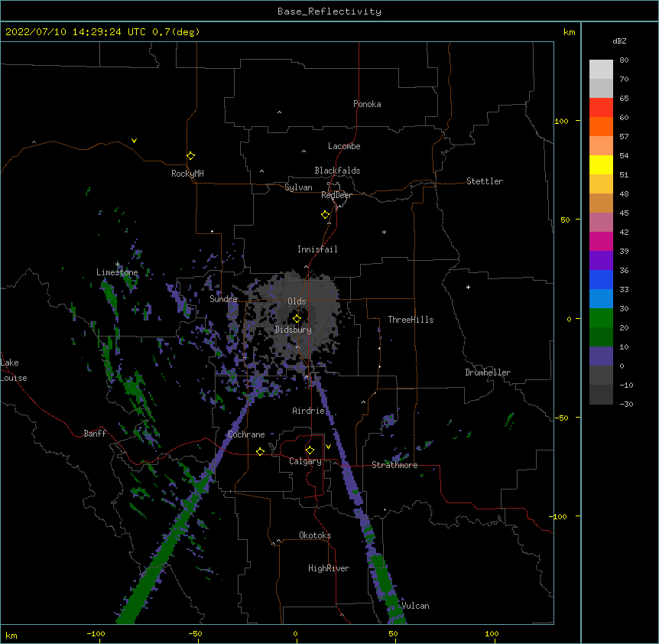Click the Cochrane town label
This screenshot has height=644, width=659.
click(246, 434)
